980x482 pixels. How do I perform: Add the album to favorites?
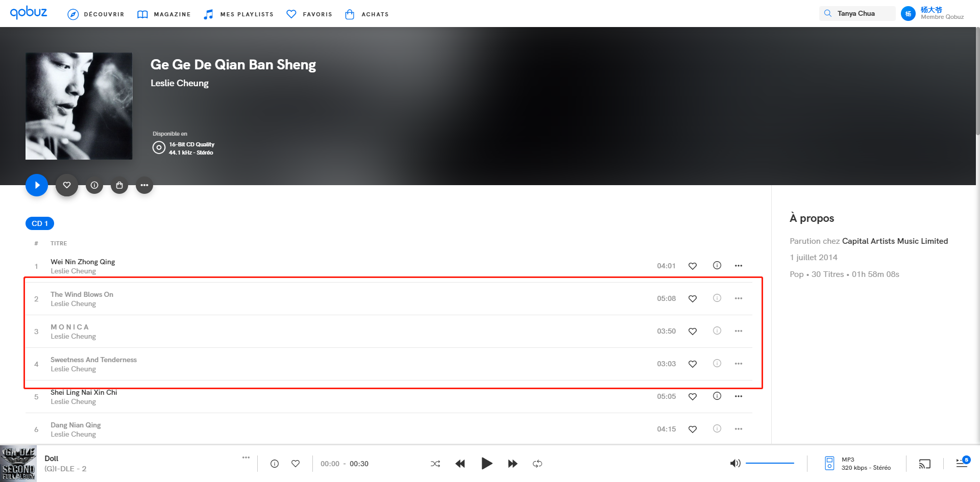coord(67,185)
